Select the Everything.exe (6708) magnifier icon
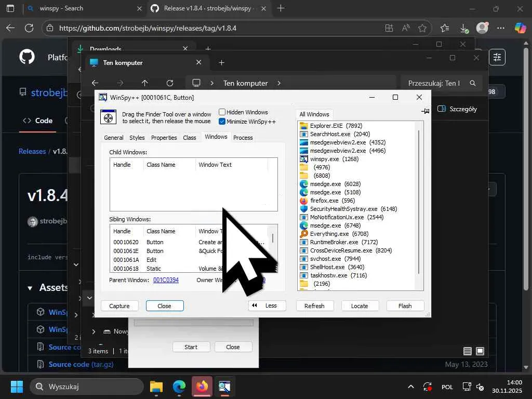The width and height of the screenshot is (532, 399). [303, 234]
